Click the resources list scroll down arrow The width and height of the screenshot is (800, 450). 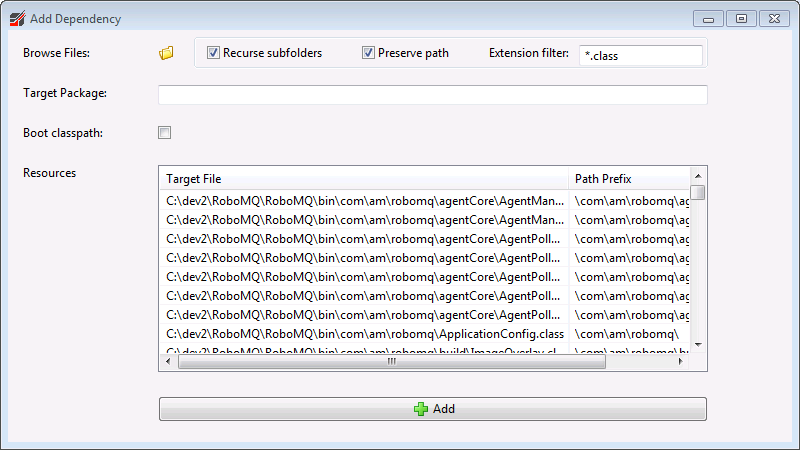click(698, 344)
